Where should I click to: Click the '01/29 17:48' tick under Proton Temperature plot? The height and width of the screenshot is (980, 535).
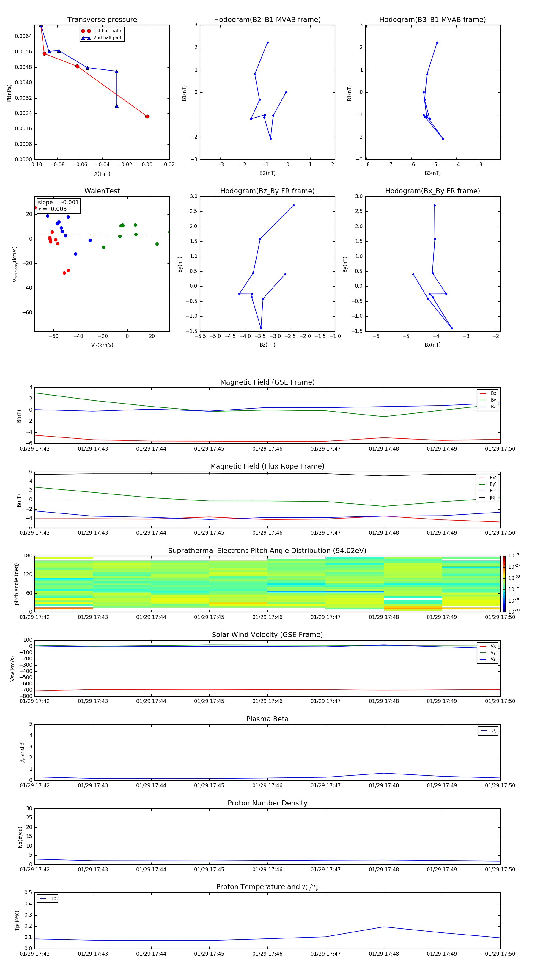(384, 954)
